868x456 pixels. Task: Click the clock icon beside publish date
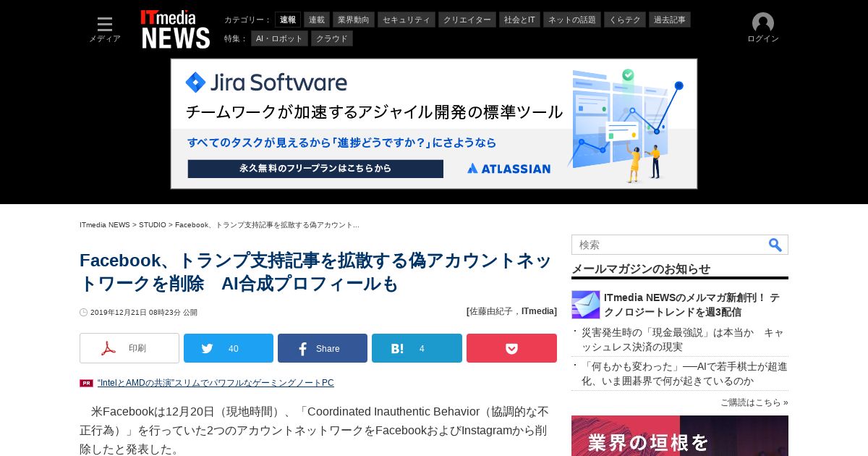pyautogui.click(x=83, y=313)
